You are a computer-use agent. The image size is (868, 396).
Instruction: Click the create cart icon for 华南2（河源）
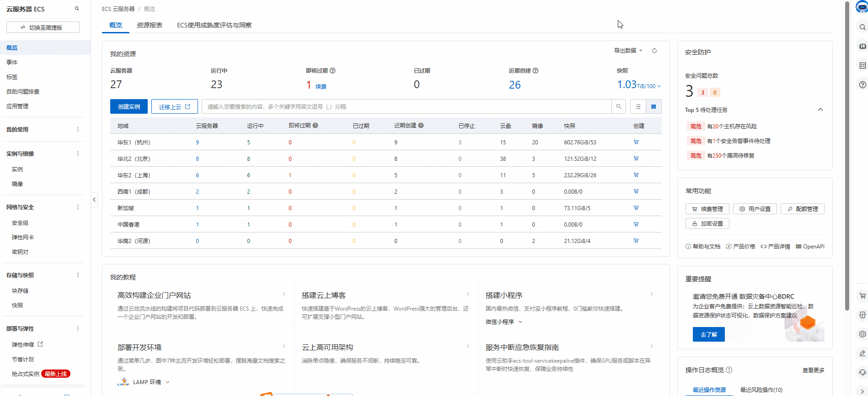[636, 241]
